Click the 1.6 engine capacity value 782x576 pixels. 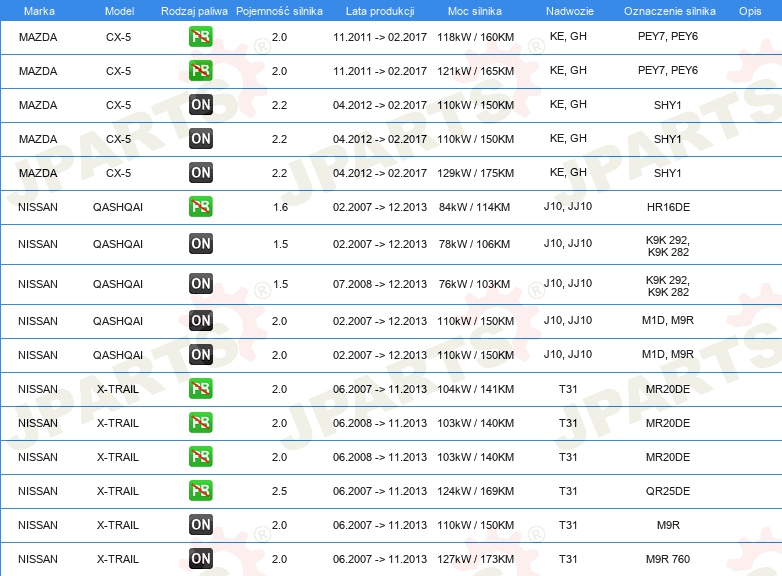click(280, 207)
